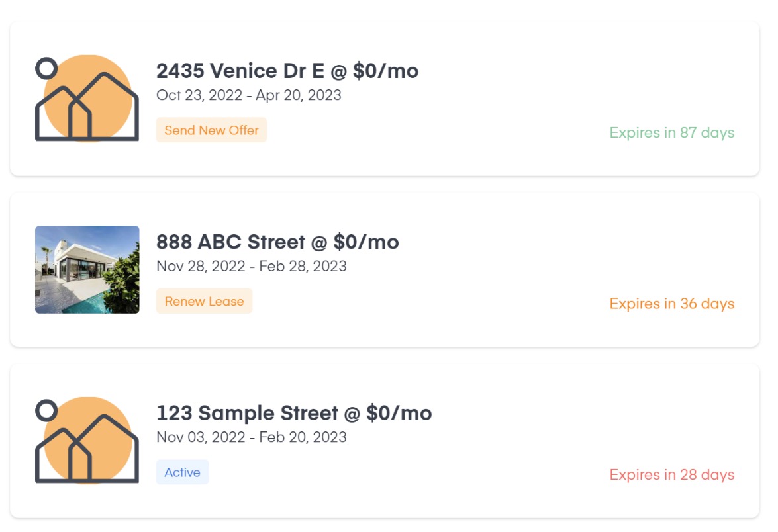Viewport: 778px width, 532px height.
Task: Click the house placeholder icon for 2435 Venice Dr E
Action: click(x=87, y=98)
